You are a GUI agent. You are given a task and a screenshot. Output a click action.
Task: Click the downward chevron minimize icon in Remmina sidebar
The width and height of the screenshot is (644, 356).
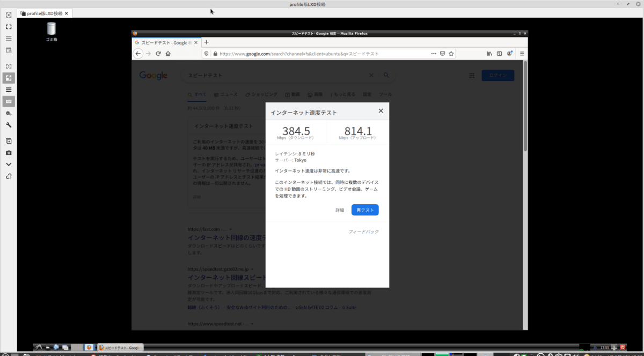pyautogui.click(x=9, y=165)
